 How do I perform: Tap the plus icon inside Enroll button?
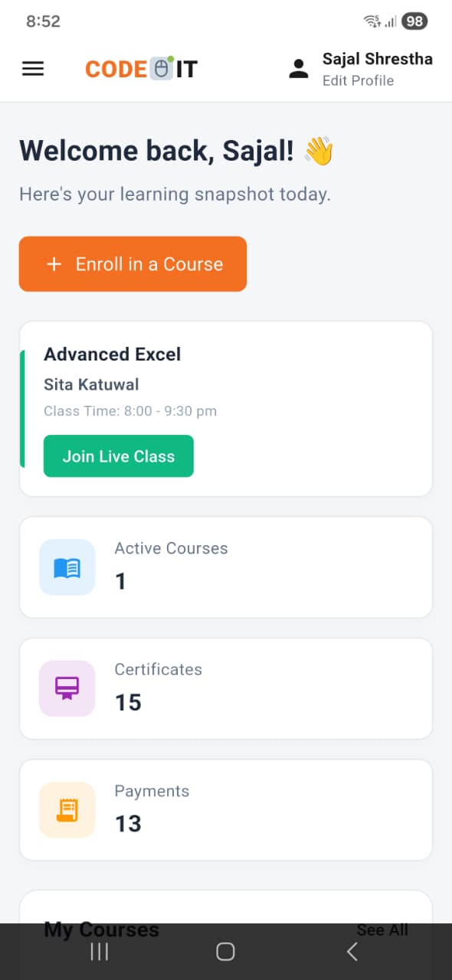click(x=54, y=263)
